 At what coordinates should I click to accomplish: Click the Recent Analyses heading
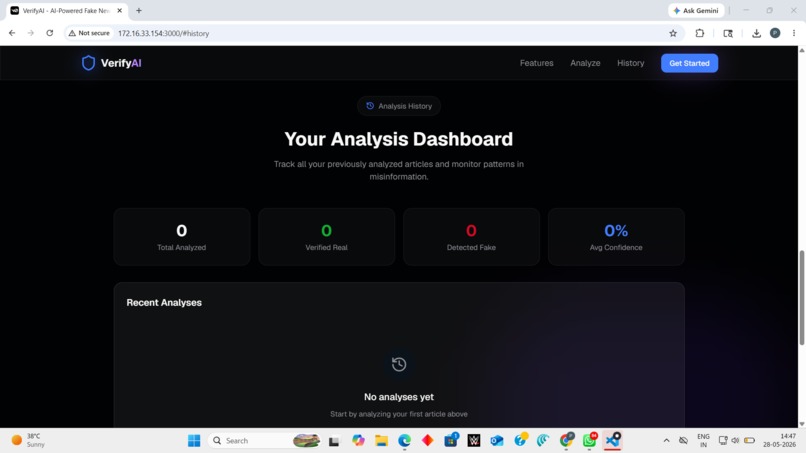[x=164, y=302]
